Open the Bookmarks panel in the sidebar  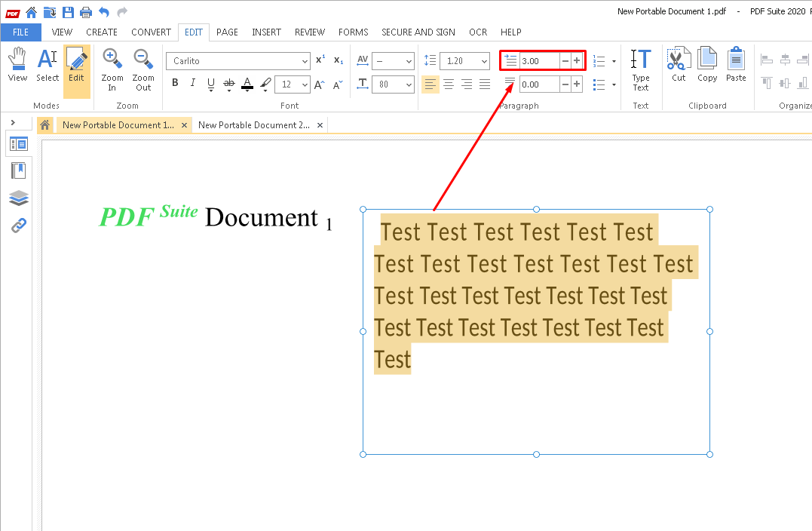pyautogui.click(x=19, y=170)
